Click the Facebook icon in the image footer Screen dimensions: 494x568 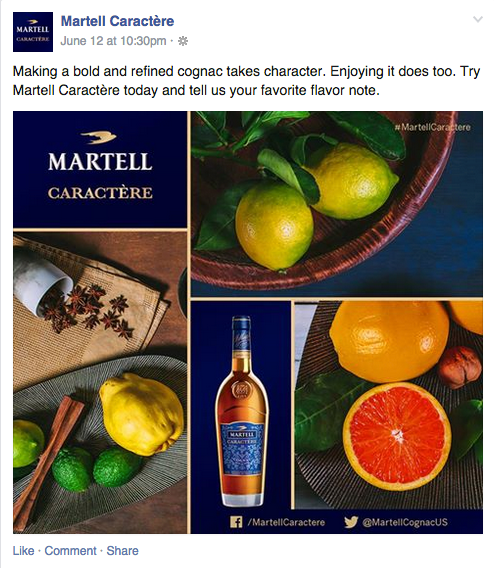(236, 522)
